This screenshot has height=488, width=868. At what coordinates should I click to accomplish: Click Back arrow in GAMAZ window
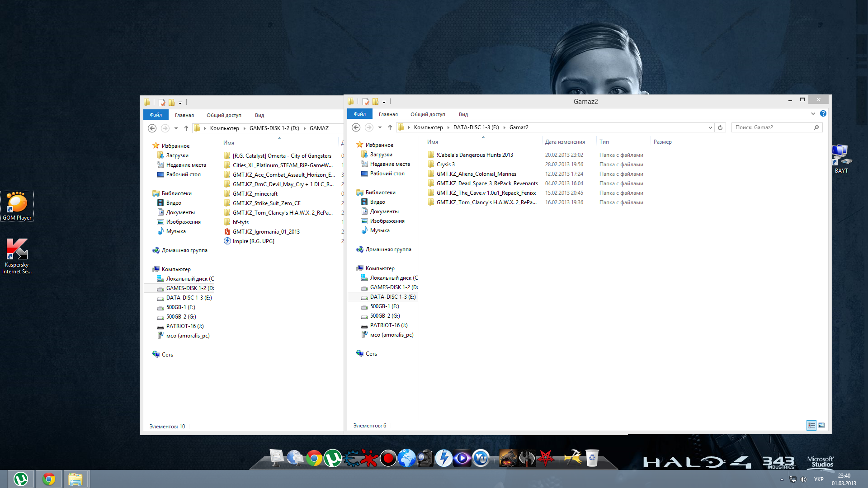(152, 128)
